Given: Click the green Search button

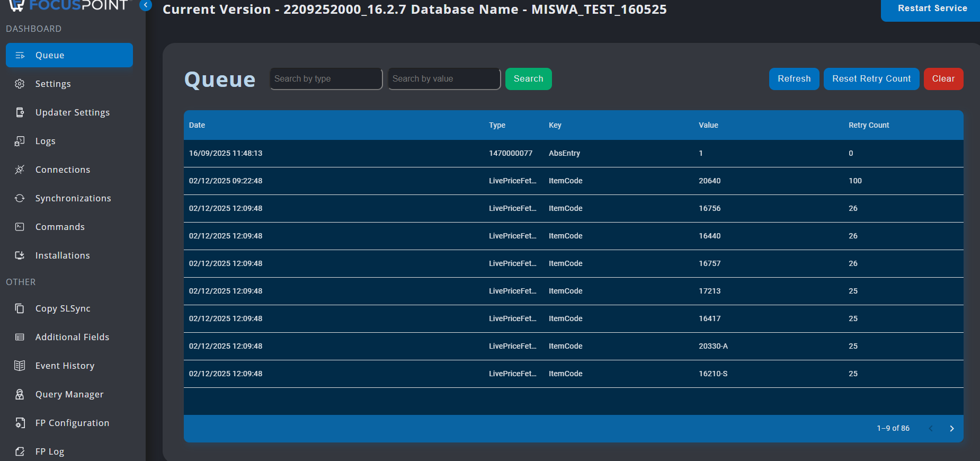Looking at the screenshot, I should 528,79.
